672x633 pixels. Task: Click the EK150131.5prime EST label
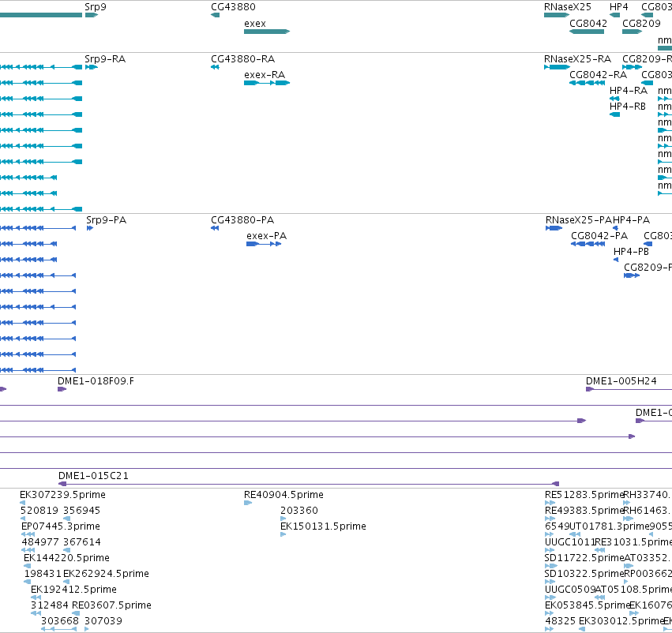(x=323, y=526)
